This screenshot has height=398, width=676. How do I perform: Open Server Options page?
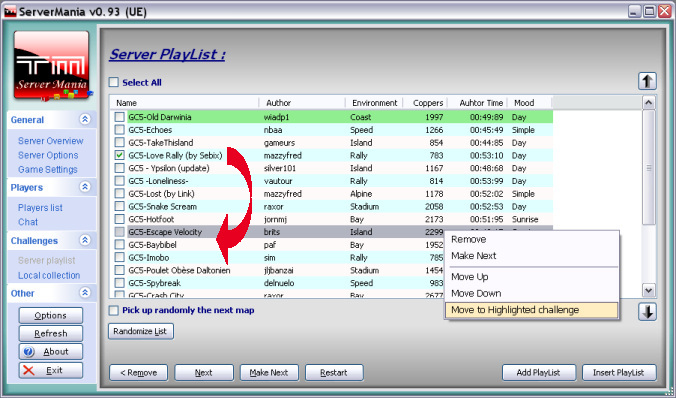click(48, 155)
